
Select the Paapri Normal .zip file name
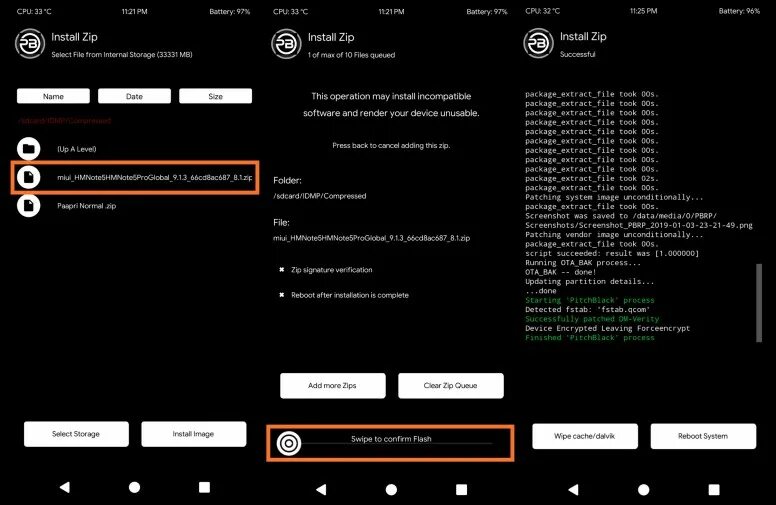(x=87, y=206)
